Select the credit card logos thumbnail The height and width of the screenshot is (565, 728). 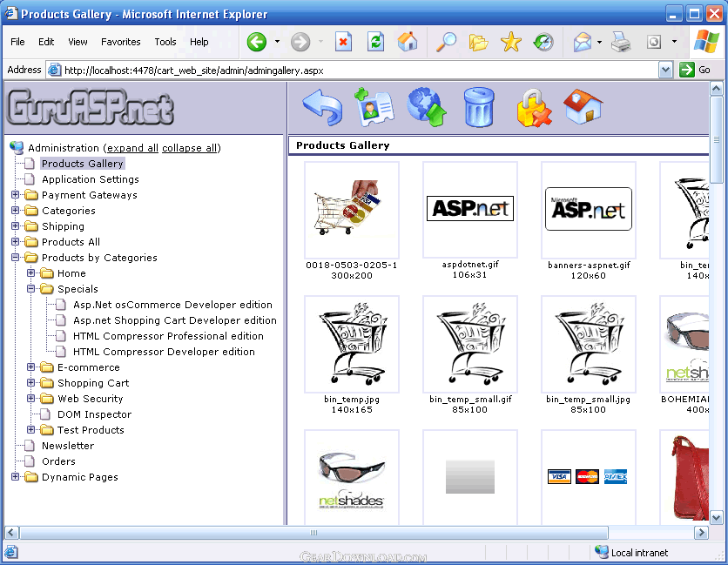coord(589,477)
